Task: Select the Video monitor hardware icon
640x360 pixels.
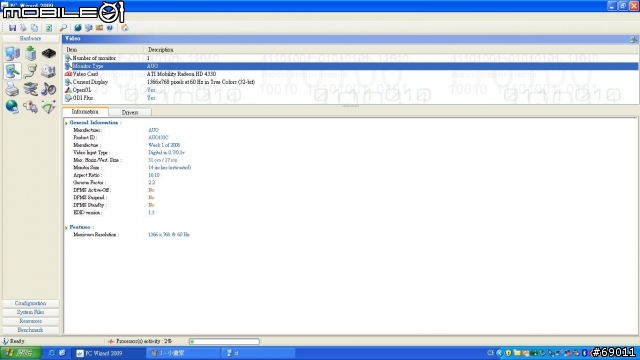Action: point(12,71)
